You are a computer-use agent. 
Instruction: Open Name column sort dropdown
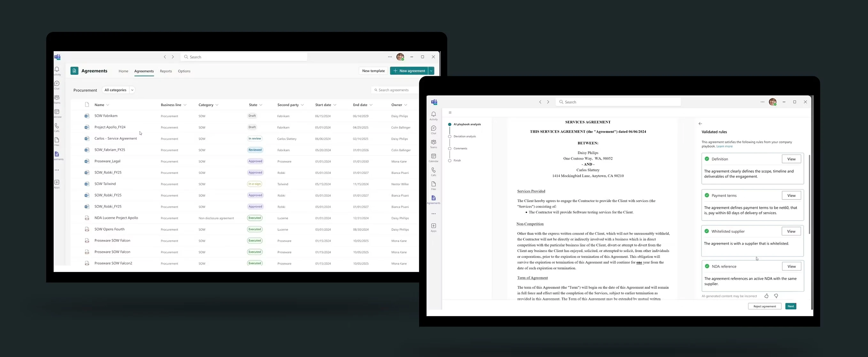point(107,105)
